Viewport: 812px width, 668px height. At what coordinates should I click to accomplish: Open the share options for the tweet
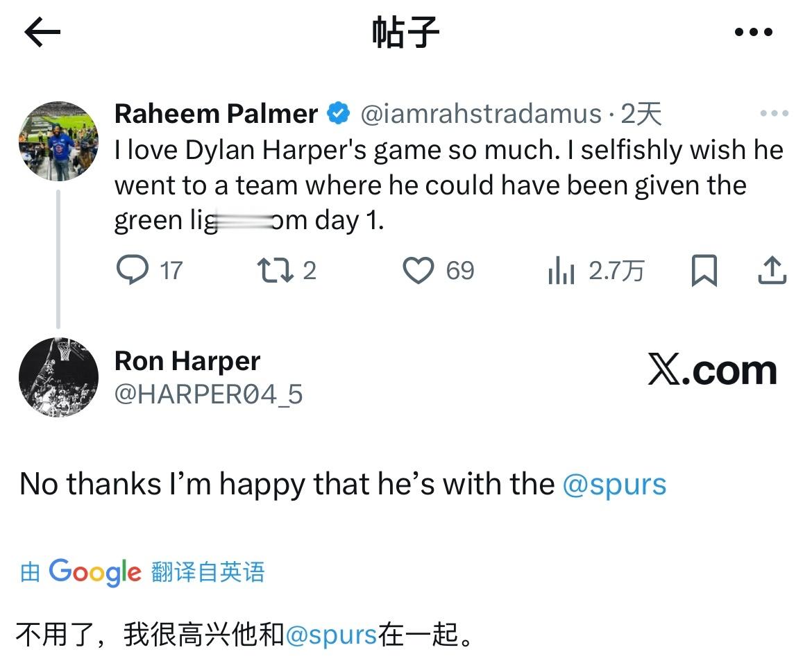(770, 271)
